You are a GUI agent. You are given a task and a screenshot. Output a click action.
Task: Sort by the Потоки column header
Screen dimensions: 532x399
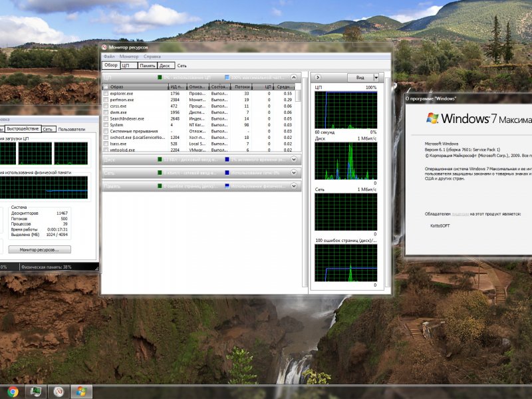click(242, 87)
